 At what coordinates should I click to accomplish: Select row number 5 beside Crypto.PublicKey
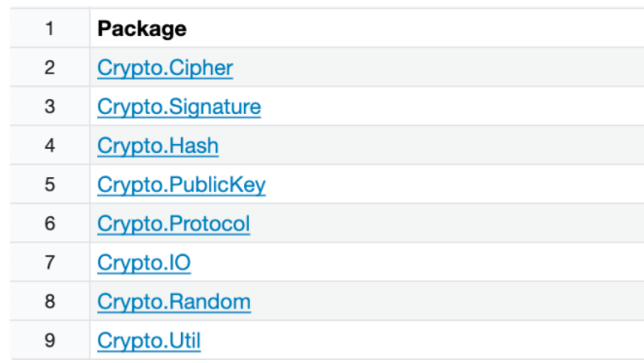(50, 184)
